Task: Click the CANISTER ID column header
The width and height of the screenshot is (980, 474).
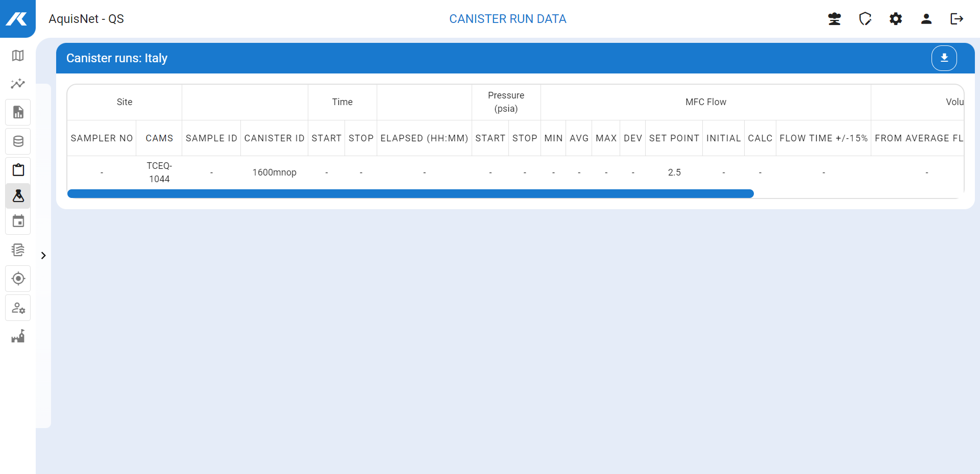Action: click(274, 138)
